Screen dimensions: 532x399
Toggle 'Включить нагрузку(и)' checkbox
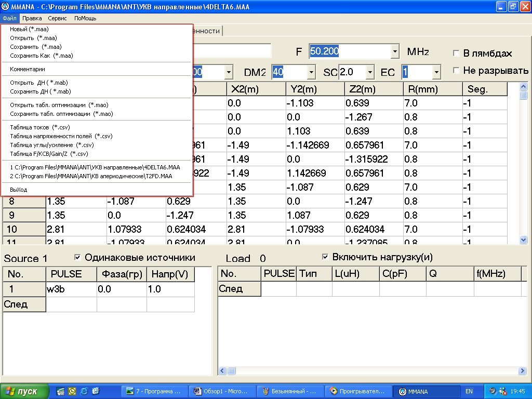pos(325,257)
